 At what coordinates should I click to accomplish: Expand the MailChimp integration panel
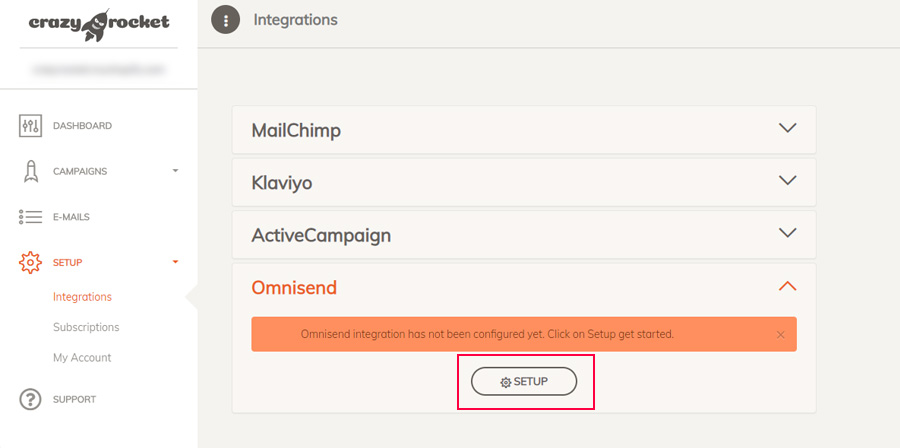tap(523, 130)
